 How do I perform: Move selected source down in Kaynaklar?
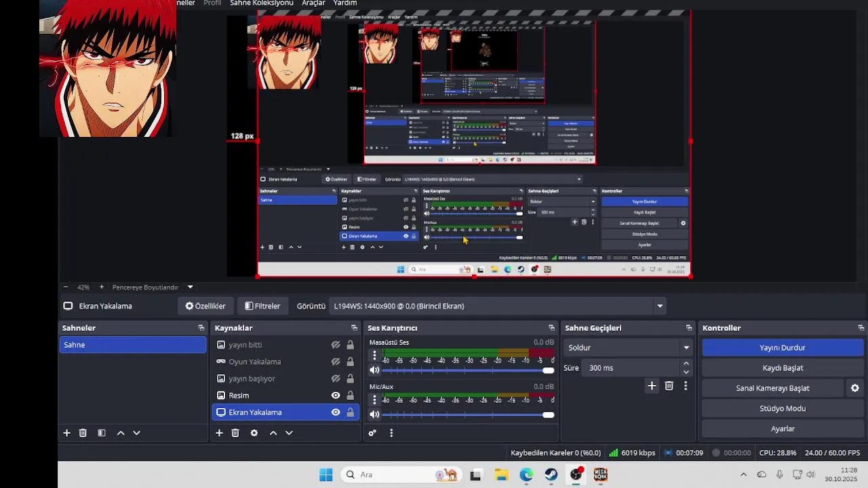[x=289, y=433]
